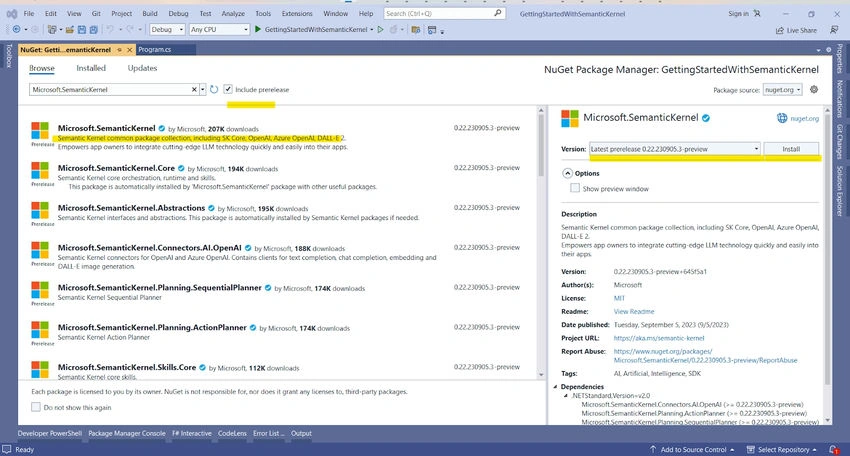Image resolution: width=850 pixels, height=456 pixels.
Task: Toggle the Include prerelease checkbox
Action: 228,89
